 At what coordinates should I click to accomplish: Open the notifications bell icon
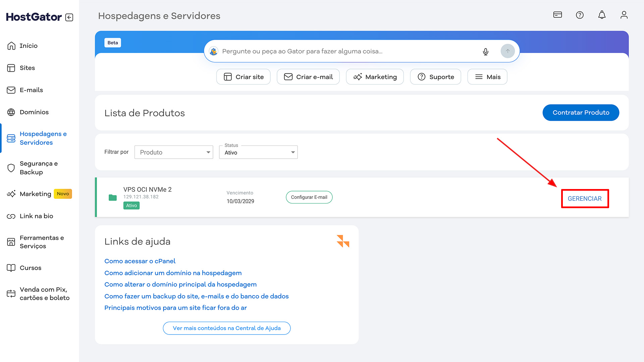(602, 15)
